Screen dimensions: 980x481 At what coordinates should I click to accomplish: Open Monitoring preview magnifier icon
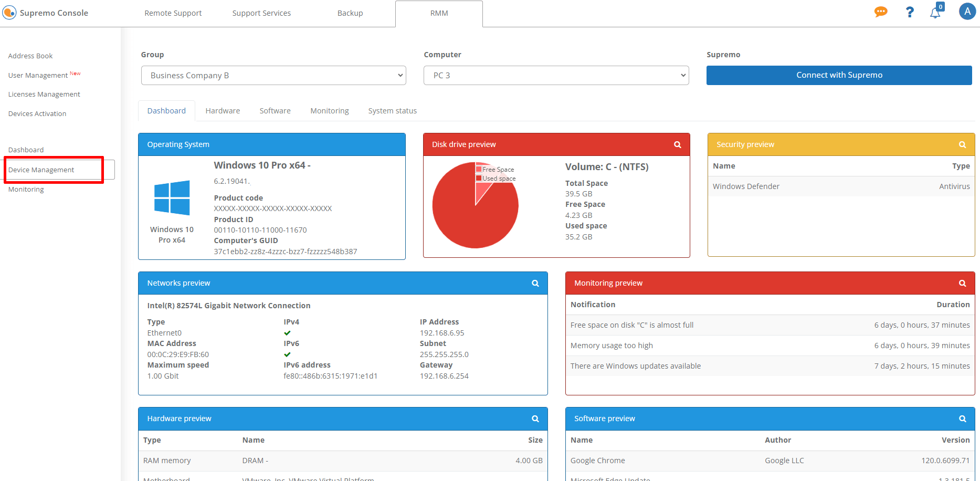point(963,283)
